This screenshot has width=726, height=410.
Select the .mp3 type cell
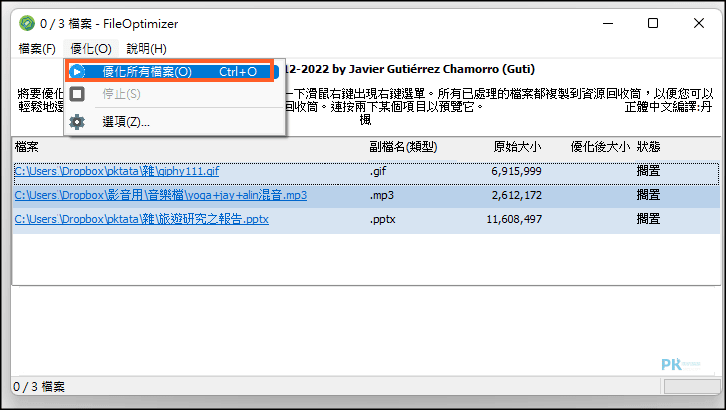382,195
